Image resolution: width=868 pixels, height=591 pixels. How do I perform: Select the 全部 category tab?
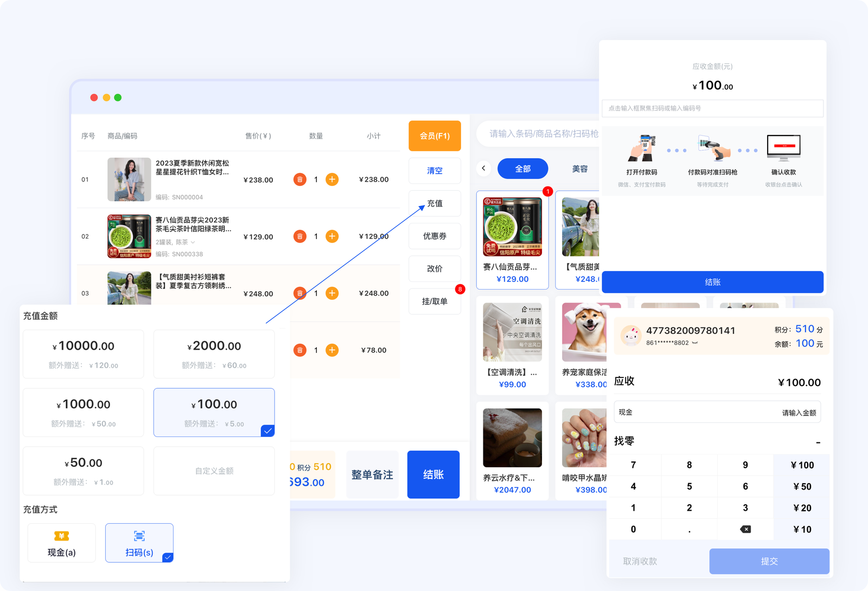coord(522,169)
